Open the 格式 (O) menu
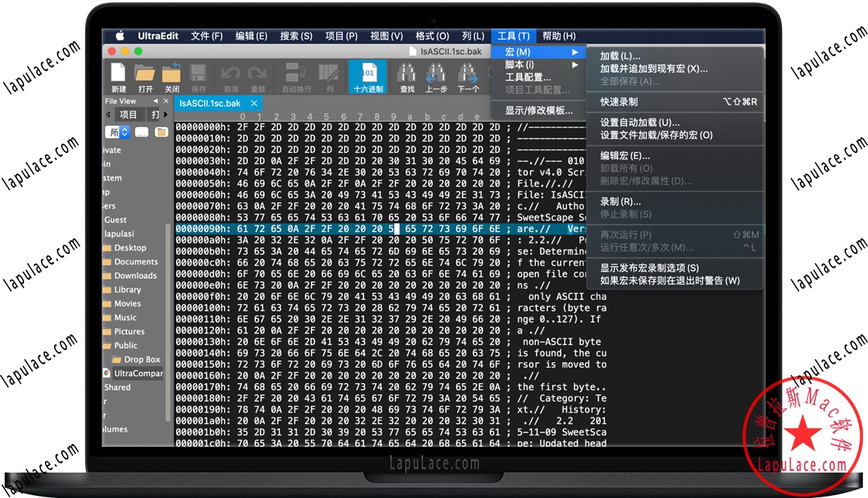The image size is (868, 498). pyautogui.click(x=432, y=36)
